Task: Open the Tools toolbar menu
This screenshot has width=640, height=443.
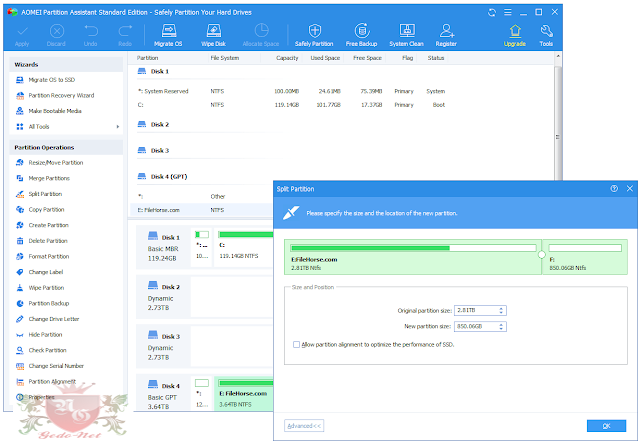Action: tap(546, 35)
